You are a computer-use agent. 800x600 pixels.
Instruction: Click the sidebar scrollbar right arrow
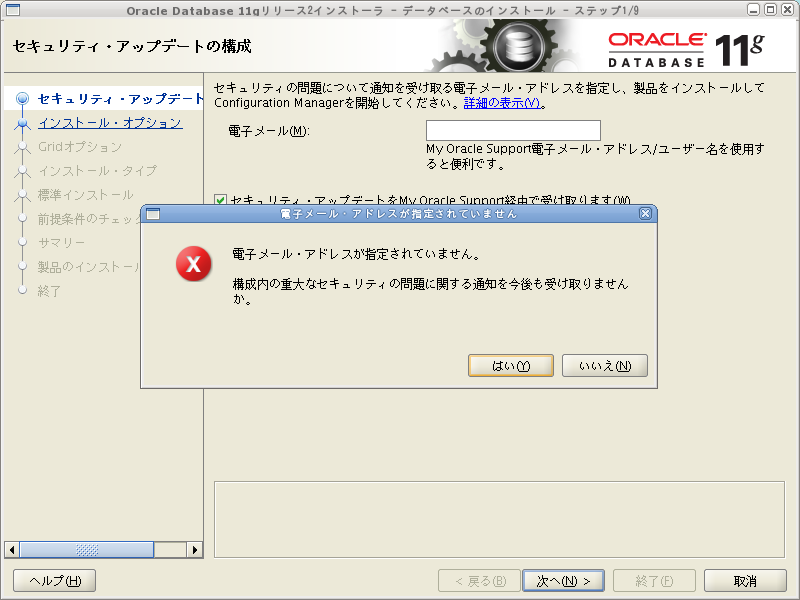click(x=194, y=549)
